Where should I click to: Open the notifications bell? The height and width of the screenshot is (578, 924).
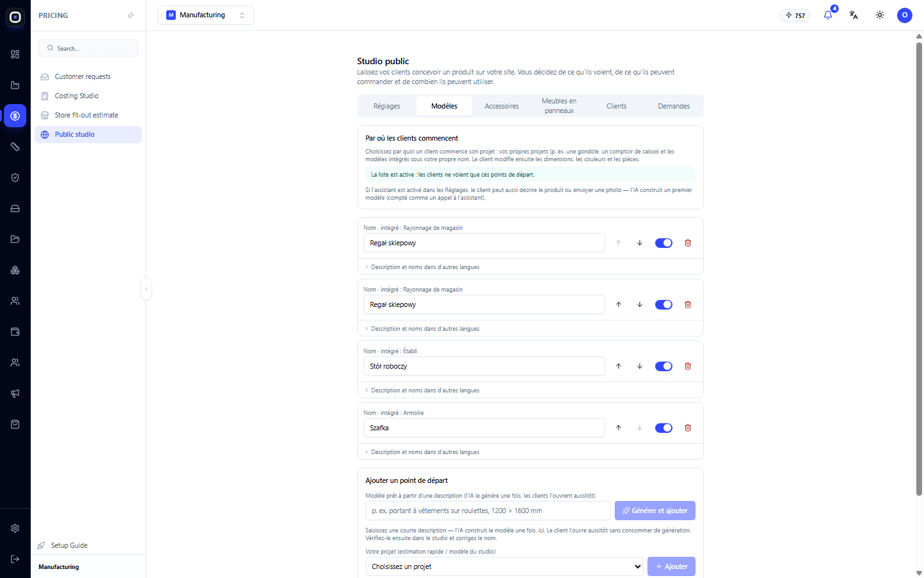pos(828,15)
